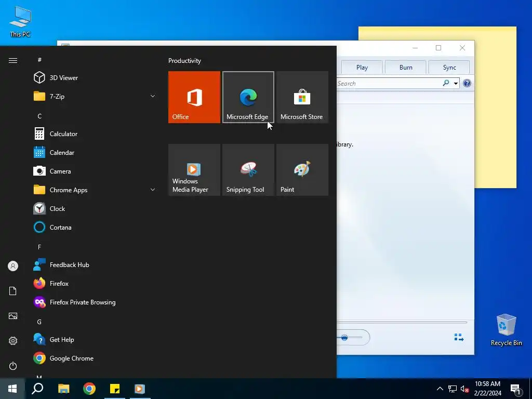Expand the Start menu hamburger navigation

click(13, 60)
